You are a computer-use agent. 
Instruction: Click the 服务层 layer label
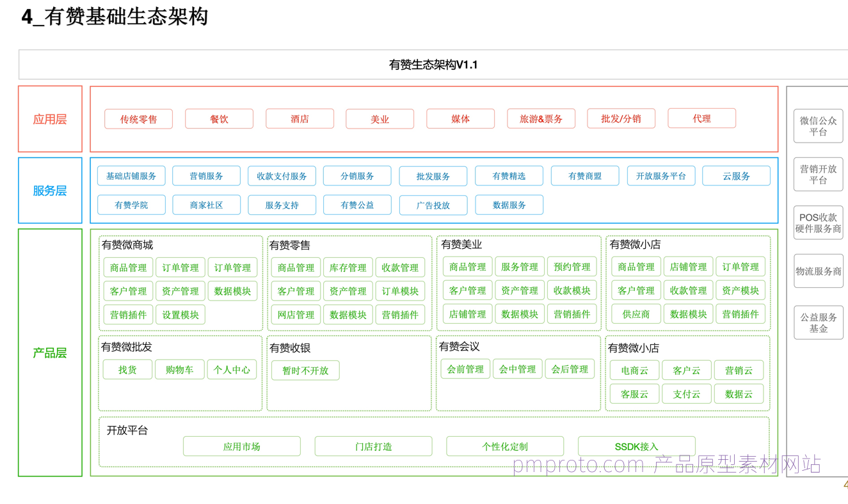click(x=50, y=191)
